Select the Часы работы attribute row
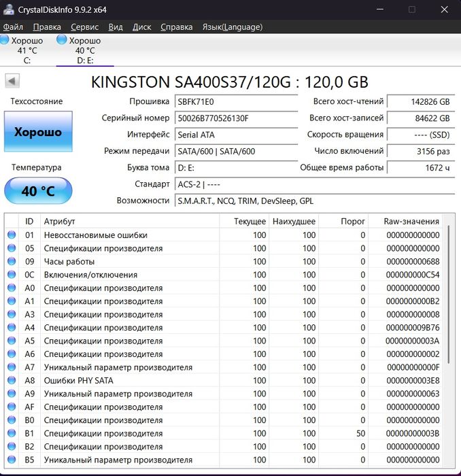461x476 pixels. (224, 261)
